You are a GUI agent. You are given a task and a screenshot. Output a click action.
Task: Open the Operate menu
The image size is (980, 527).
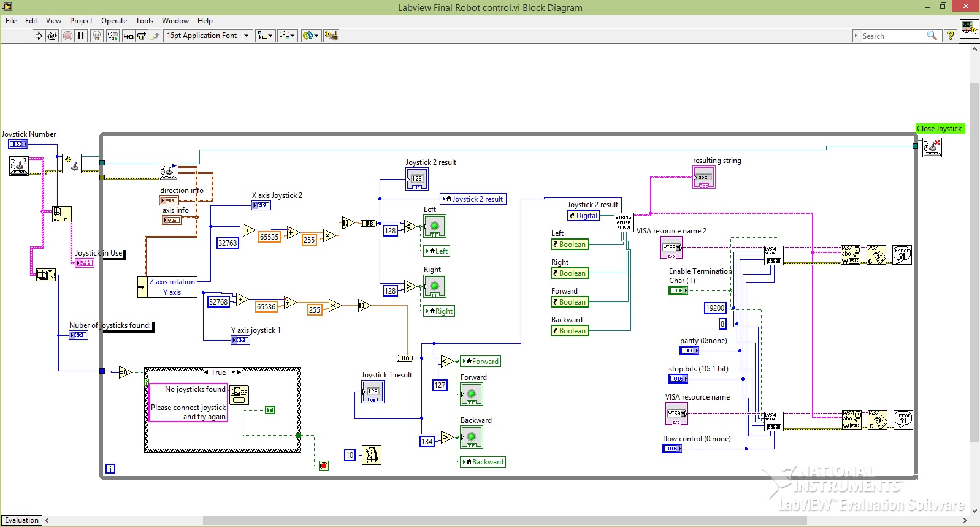click(114, 20)
